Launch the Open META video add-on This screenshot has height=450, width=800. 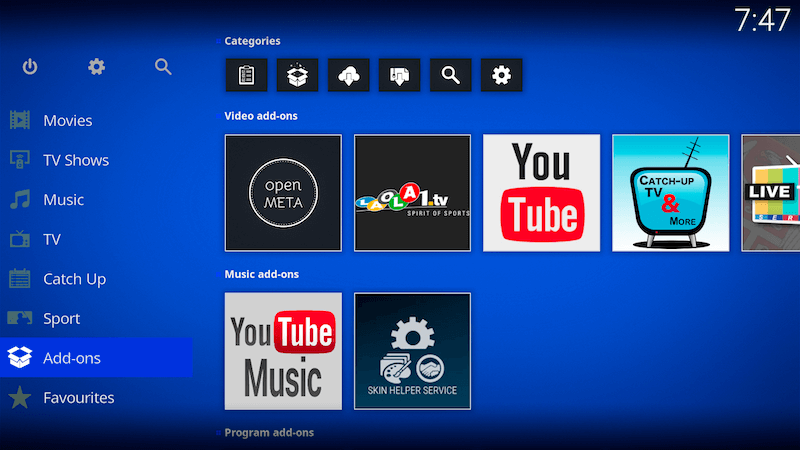(x=283, y=193)
